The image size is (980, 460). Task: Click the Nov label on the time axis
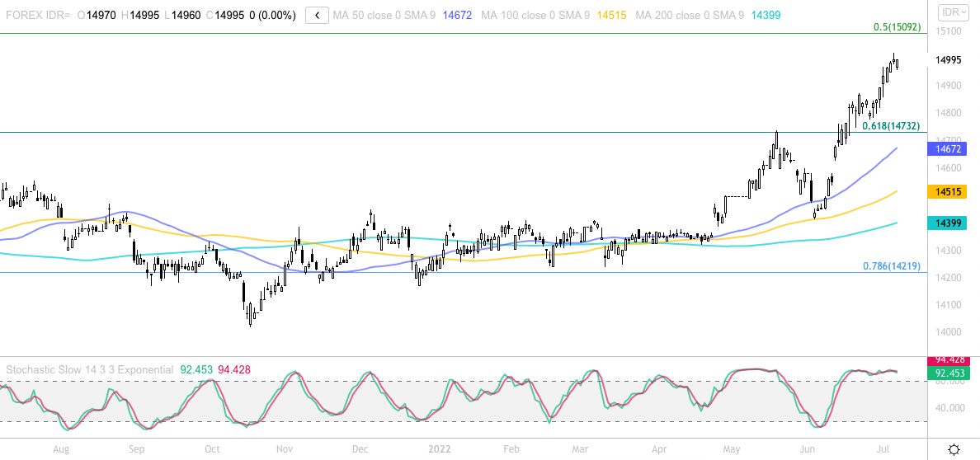[x=285, y=448]
